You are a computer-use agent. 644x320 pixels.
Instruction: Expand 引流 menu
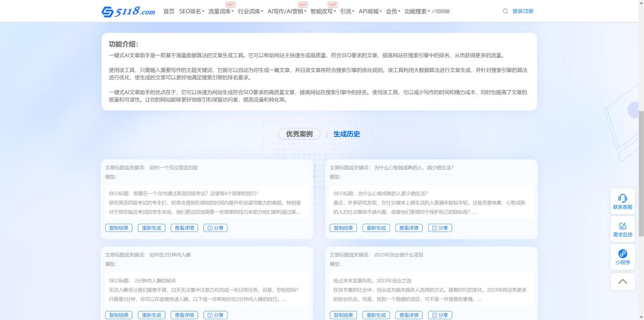(347, 11)
